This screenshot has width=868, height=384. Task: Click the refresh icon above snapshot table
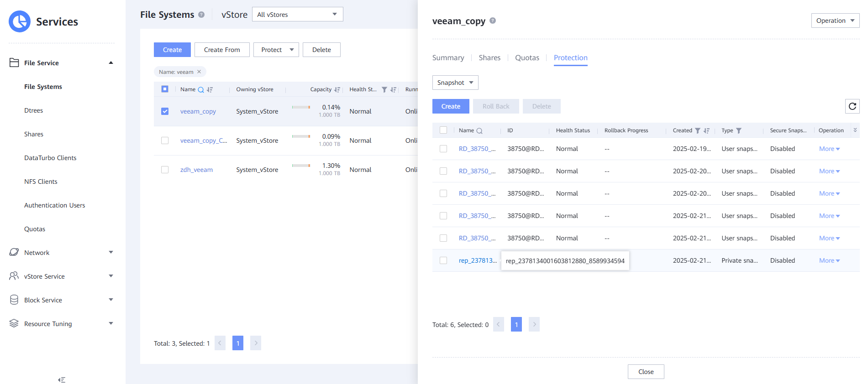tap(852, 106)
